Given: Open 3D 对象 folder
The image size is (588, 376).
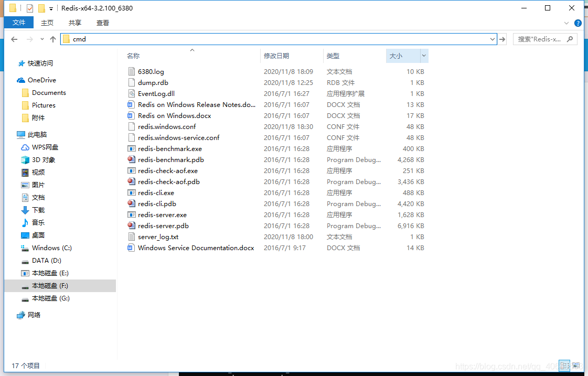Looking at the screenshot, I should pyautogui.click(x=44, y=160).
